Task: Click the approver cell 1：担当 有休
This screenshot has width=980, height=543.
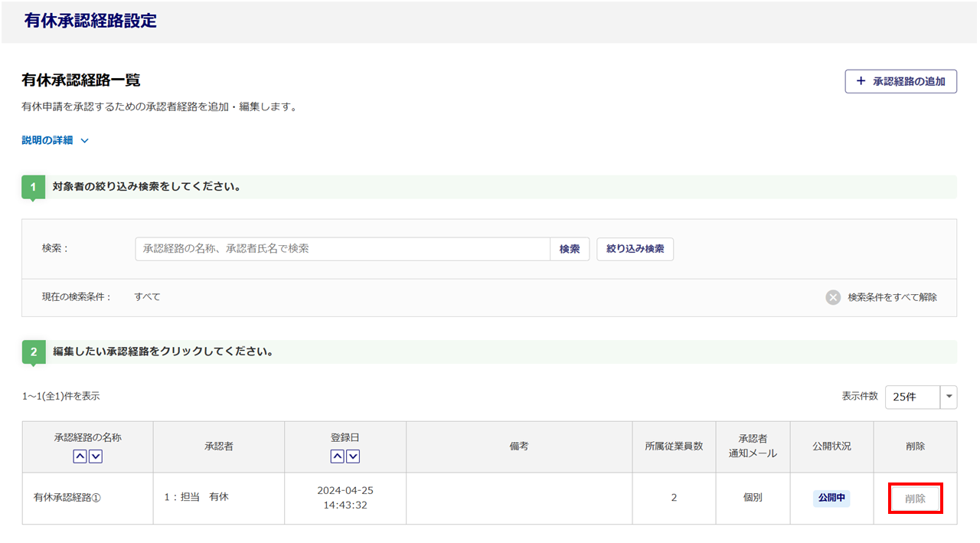Action: pyautogui.click(x=196, y=497)
